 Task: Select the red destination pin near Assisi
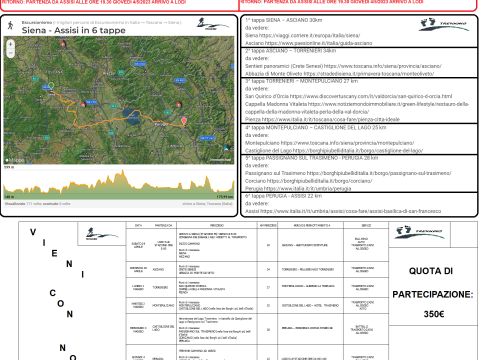[184, 121]
